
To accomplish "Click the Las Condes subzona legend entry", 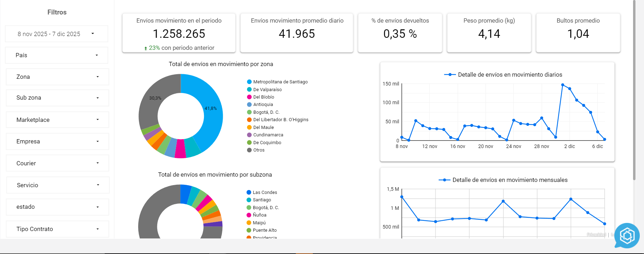I will click(264, 193).
